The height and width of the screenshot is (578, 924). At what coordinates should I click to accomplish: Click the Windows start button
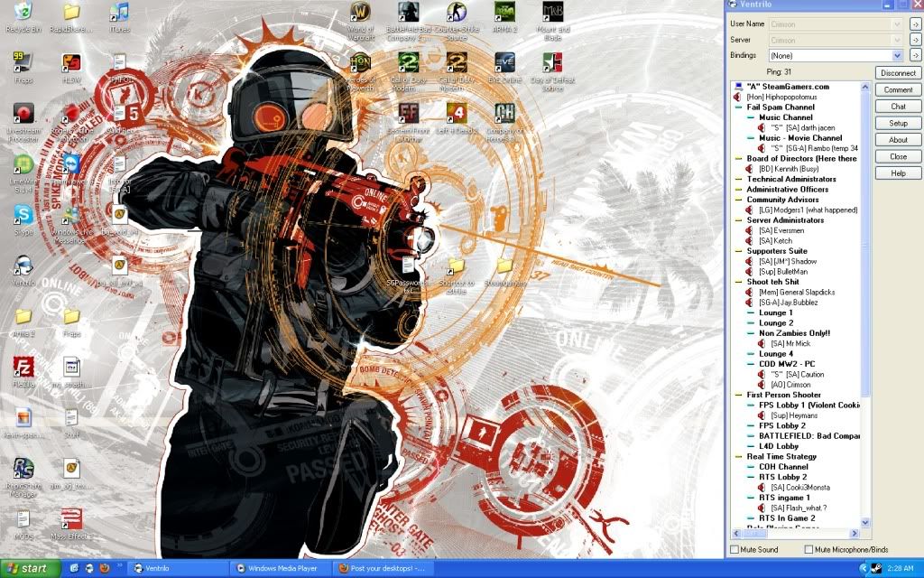click(x=30, y=569)
